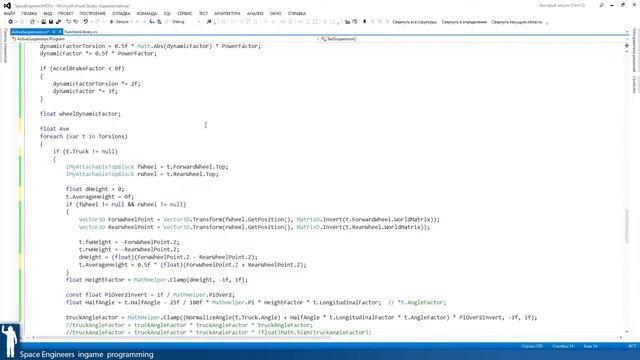Image resolution: width=640 pixels, height=360 pixels.
Task: Open the ПОСТРОЕНИЕ menu
Action: pos(93,13)
